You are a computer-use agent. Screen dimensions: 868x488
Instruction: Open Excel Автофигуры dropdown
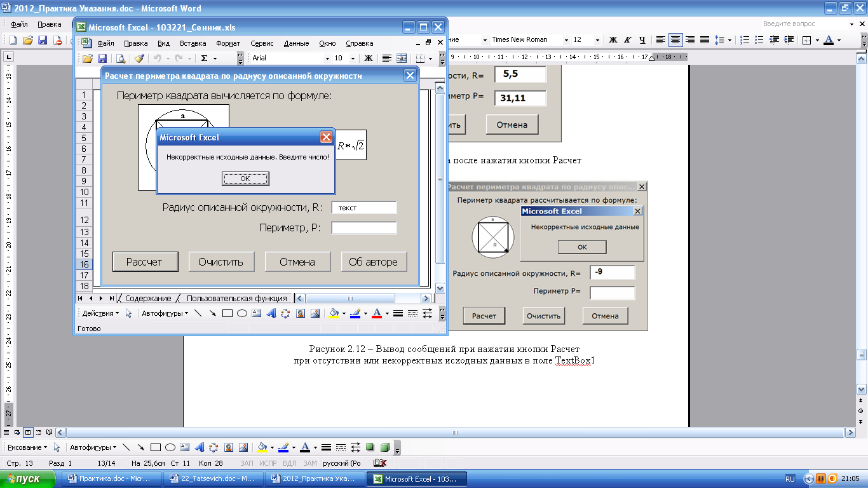[x=165, y=313]
